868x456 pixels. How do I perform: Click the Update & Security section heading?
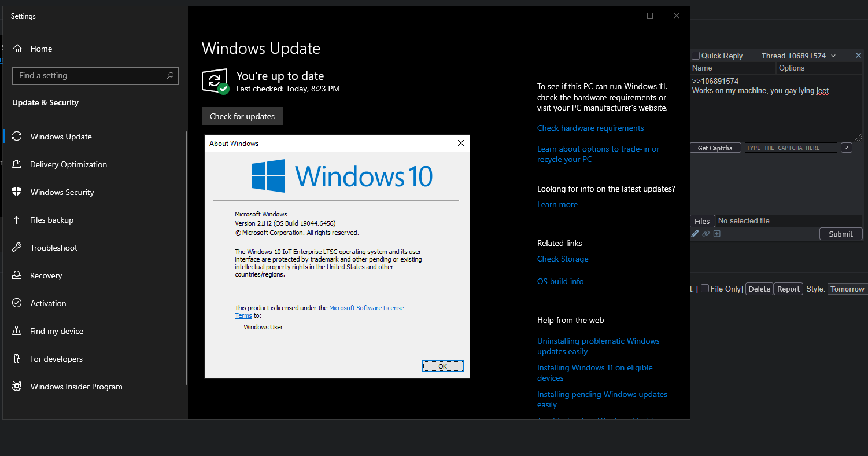[x=45, y=102]
